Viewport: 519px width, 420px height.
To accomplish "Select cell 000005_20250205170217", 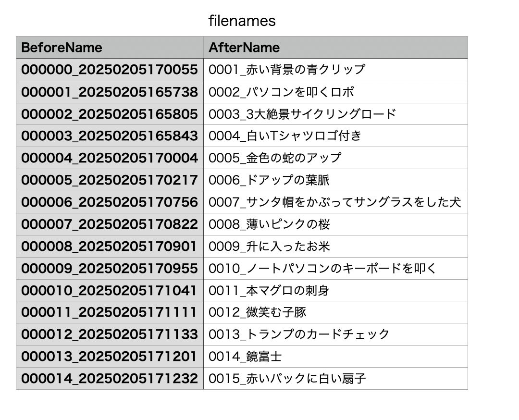I will tap(110, 180).
